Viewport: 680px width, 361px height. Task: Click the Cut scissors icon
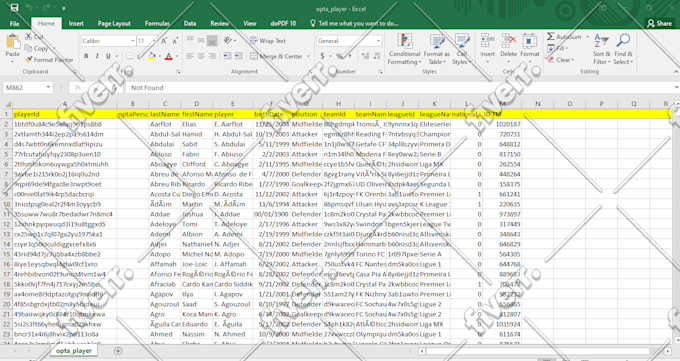pyautogui.click(x=29, y=37)
